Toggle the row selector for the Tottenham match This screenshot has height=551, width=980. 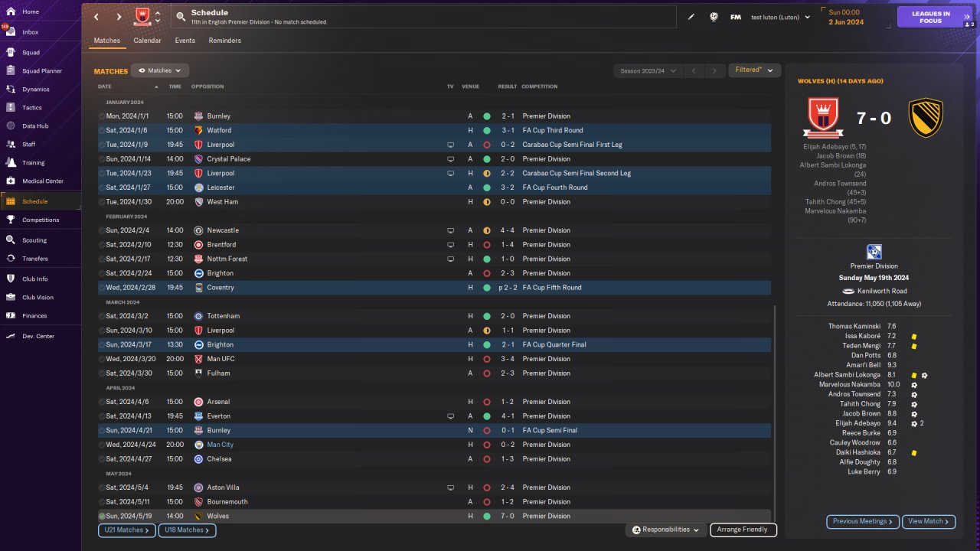102,316
